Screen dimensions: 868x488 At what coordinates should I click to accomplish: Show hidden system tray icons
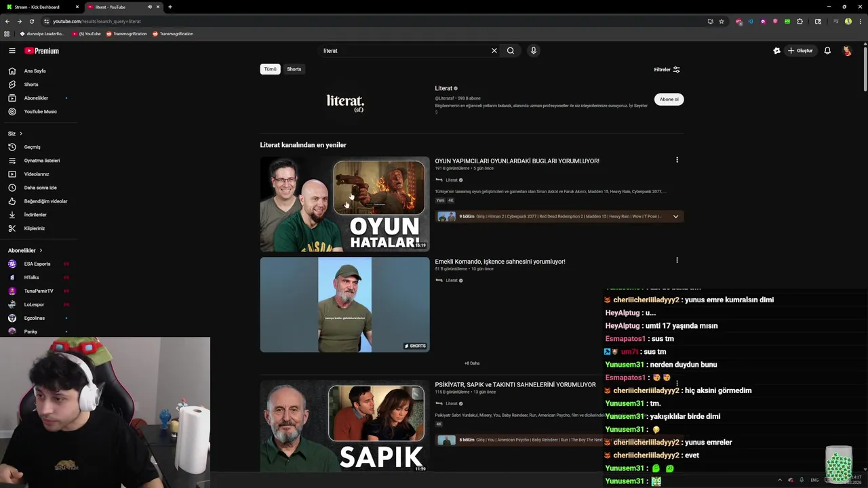point(780,481)
